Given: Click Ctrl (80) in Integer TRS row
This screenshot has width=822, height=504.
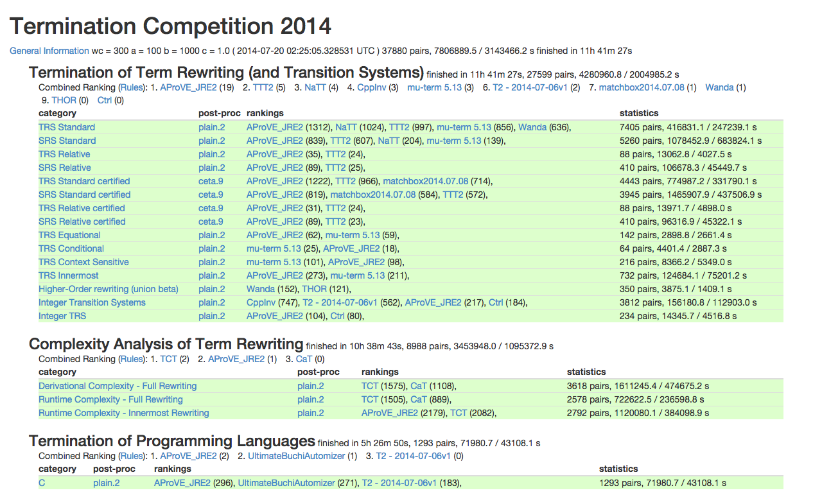Looking at the screenshot, I should [338, 316].
